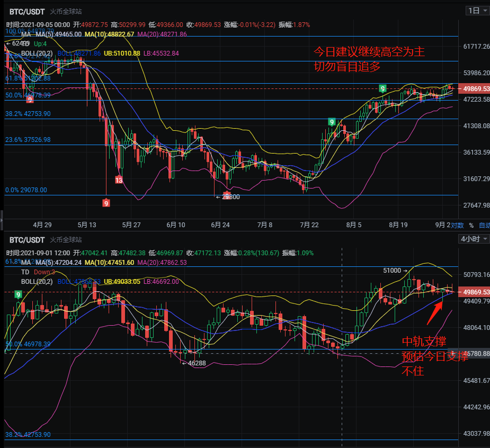The image size is (490, 448).
Task: Select the 38.2% 42753.90 Fibonacci line label
Action: coord(28,114)
